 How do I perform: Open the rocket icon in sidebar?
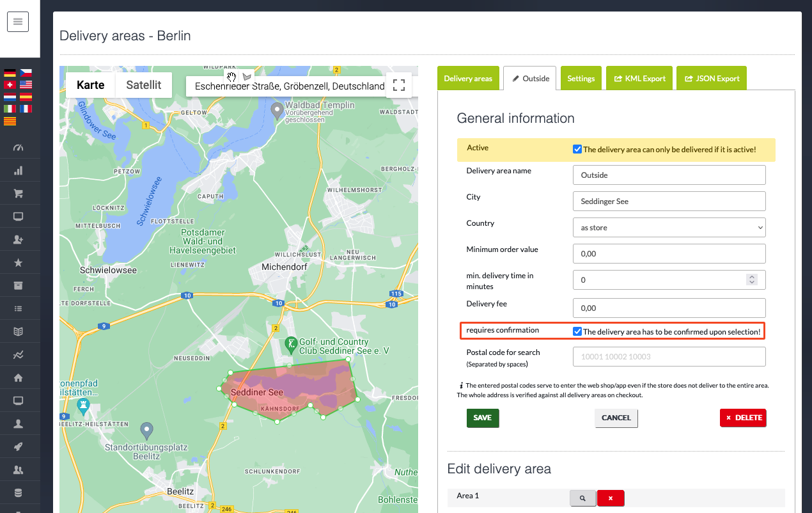pyautogui.click(x=18, y=446)
